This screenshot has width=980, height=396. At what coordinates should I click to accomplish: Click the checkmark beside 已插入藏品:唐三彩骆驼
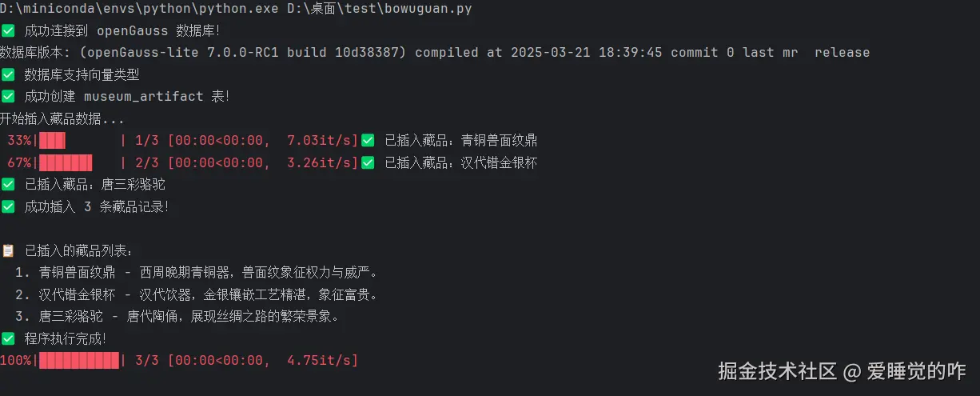coord(8,185)
